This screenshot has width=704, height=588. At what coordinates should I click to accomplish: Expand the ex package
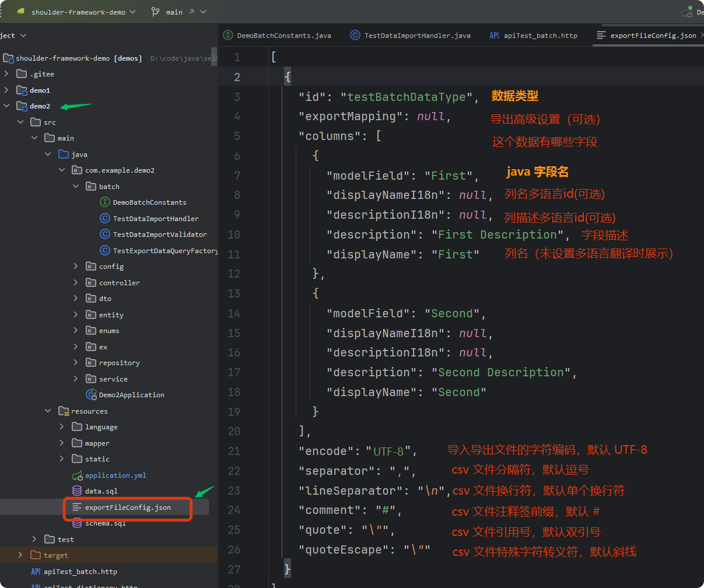[76, 347]
